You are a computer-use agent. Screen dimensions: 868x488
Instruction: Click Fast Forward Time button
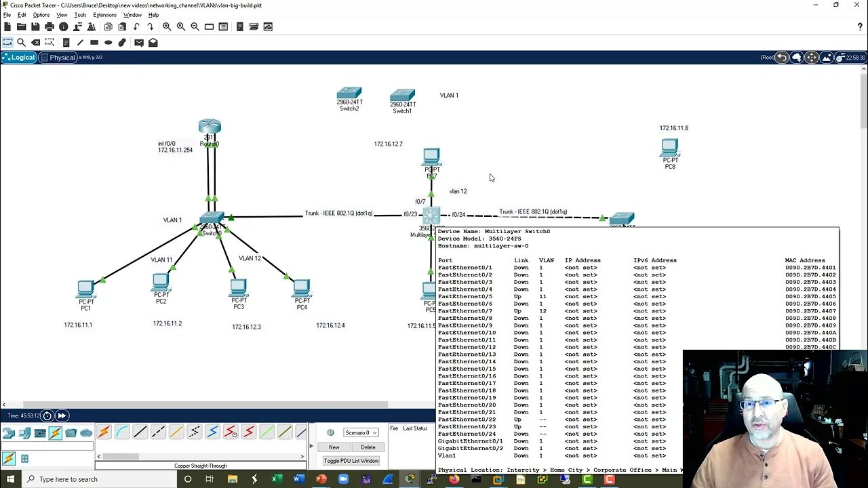click(x=61, y=415)
